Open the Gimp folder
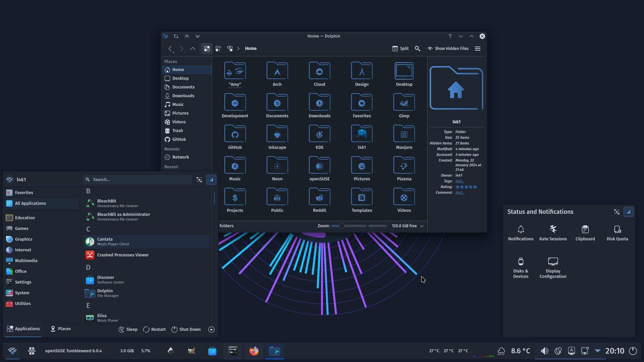Image resolution: width=644 pixels, height=362 pixels. coord(404,106)
